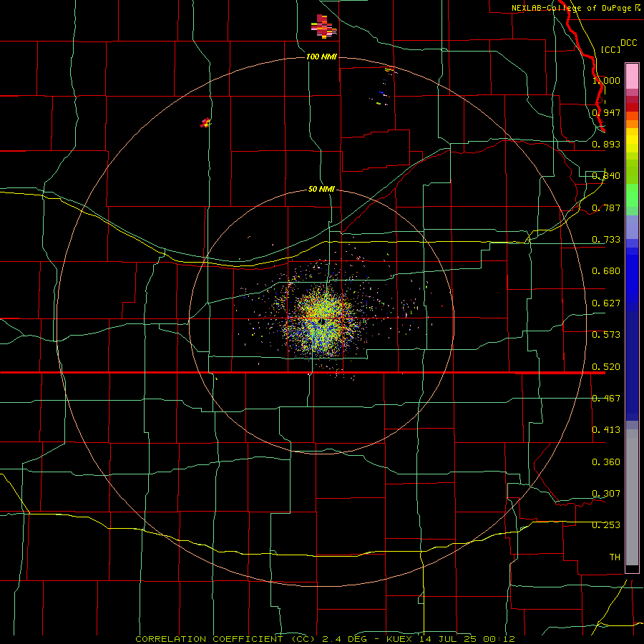Click the radar site at center of clutter
Image resolution: width=644 pixels, height=644 pixels.
coord(323,321)
